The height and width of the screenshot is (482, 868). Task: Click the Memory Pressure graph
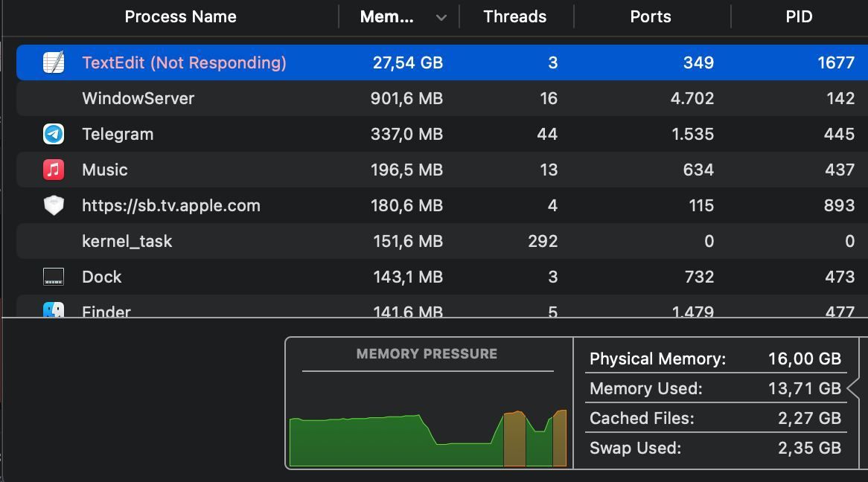click(428, 437)
